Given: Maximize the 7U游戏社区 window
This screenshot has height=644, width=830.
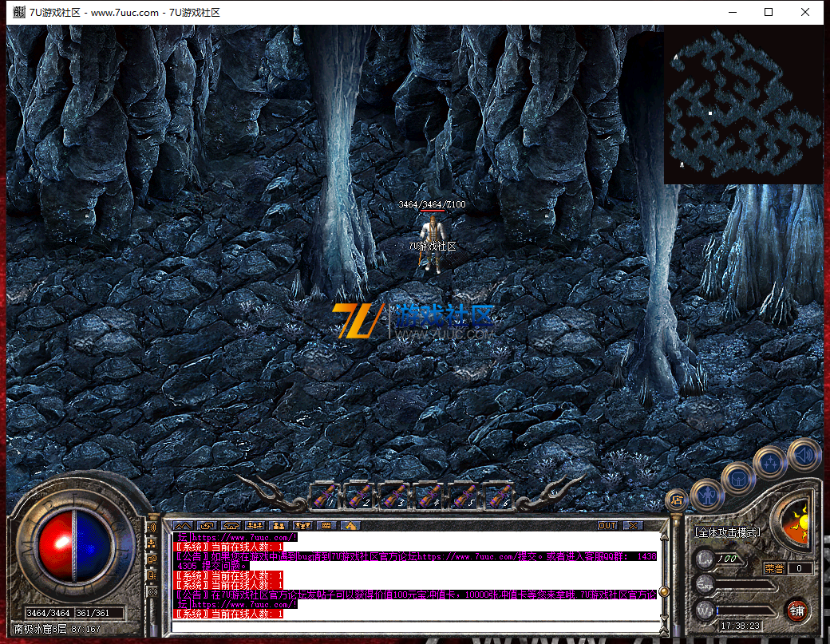Looking at the screenshot, I should coord(769,12).
